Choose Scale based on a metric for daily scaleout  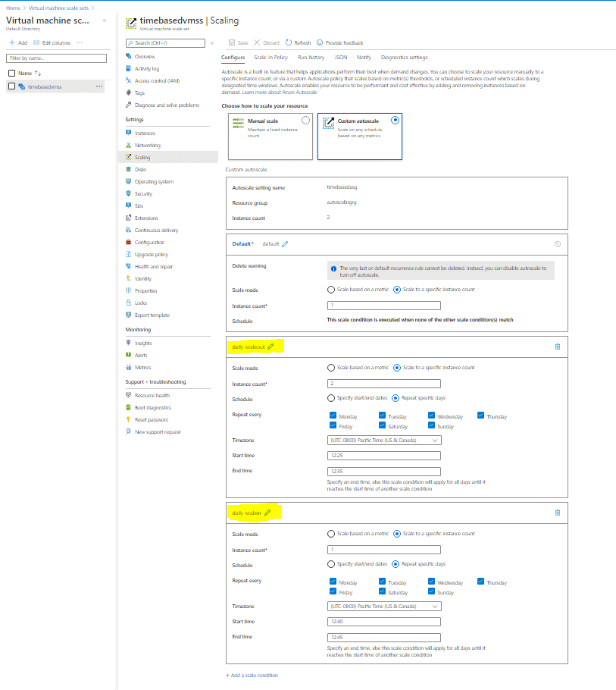point(331,368)
